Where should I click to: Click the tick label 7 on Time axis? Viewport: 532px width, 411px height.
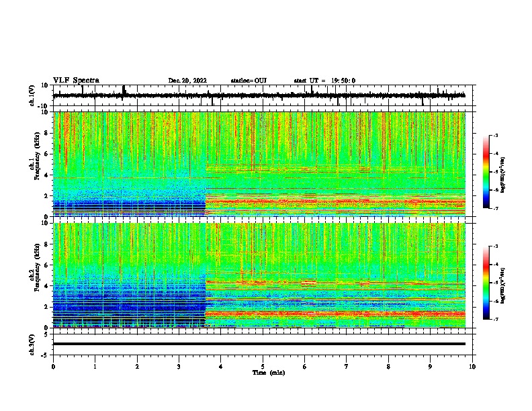pos(347,367)
